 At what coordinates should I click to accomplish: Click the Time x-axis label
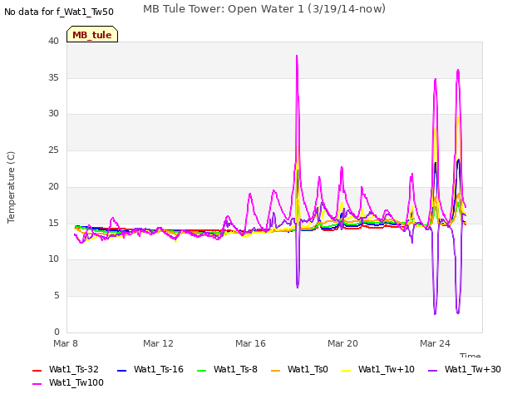point(470,355)
